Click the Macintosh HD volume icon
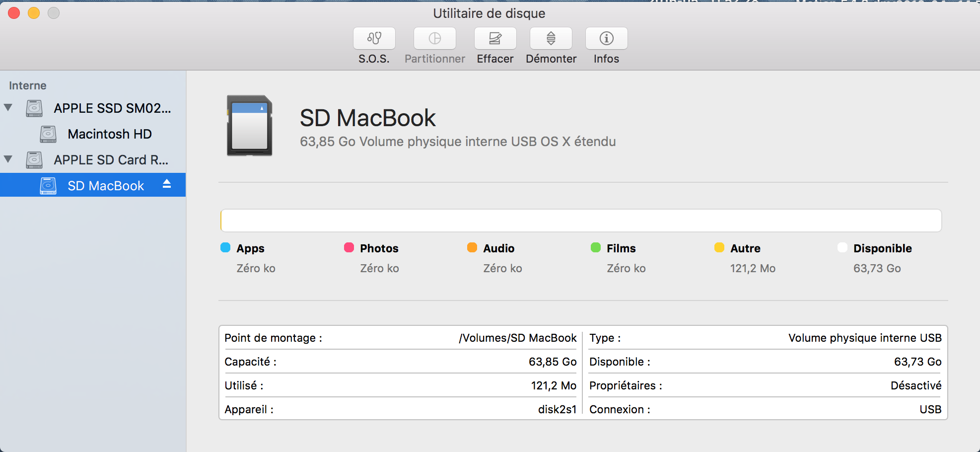 click(x=48, y=134)
